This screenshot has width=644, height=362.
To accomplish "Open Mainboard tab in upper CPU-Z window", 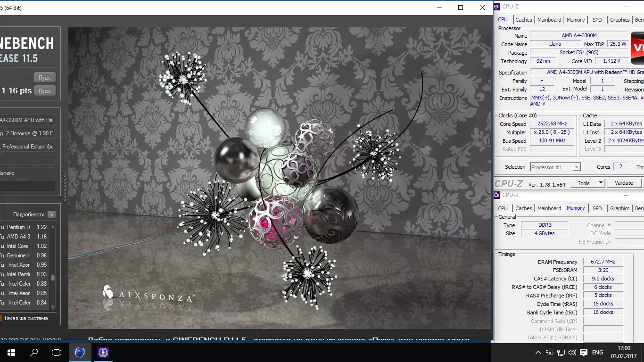I will click(549, 20).
